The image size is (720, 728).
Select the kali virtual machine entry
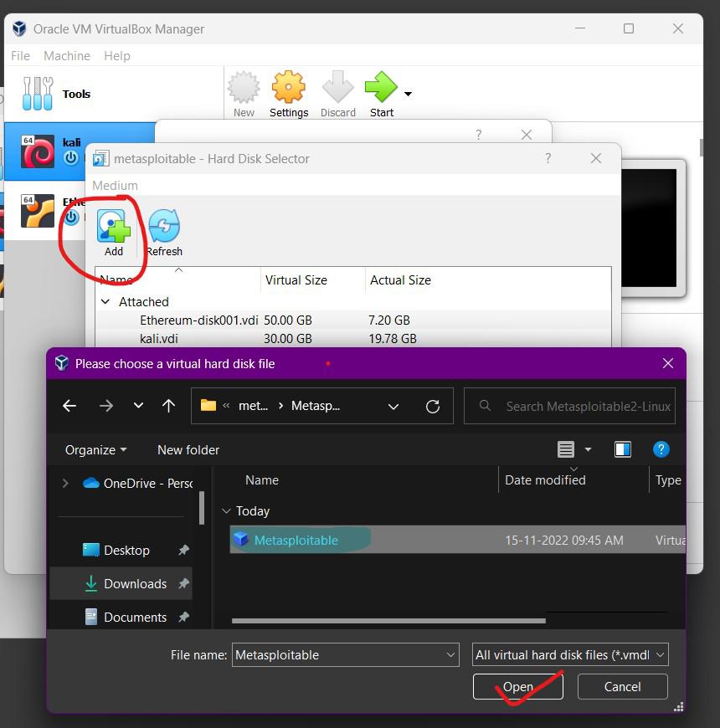pos(79,151)
